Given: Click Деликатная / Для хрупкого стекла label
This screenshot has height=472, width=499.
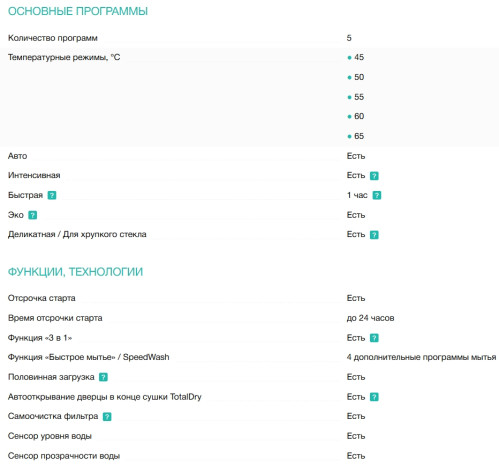Looking at the screenshot, I should pos(77,234).
